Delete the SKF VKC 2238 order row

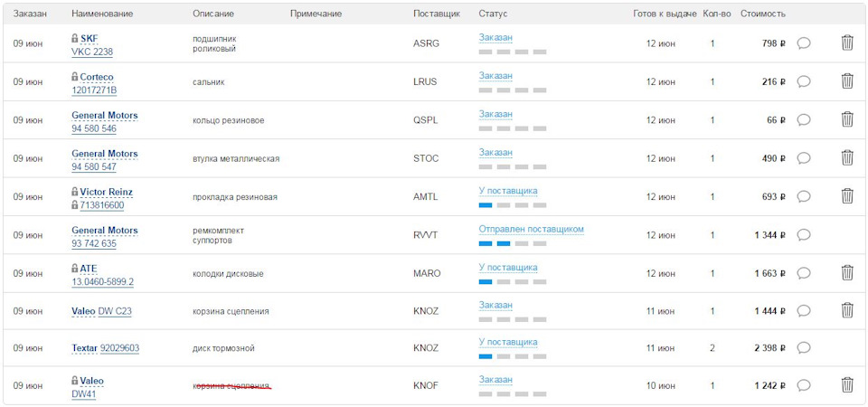click(x=847, y=43)
